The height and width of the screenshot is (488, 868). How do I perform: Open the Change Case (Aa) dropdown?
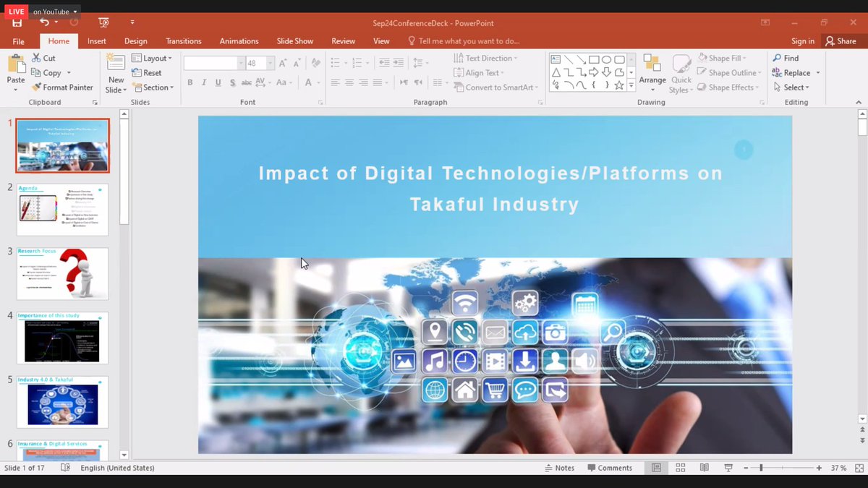point(284,82)
